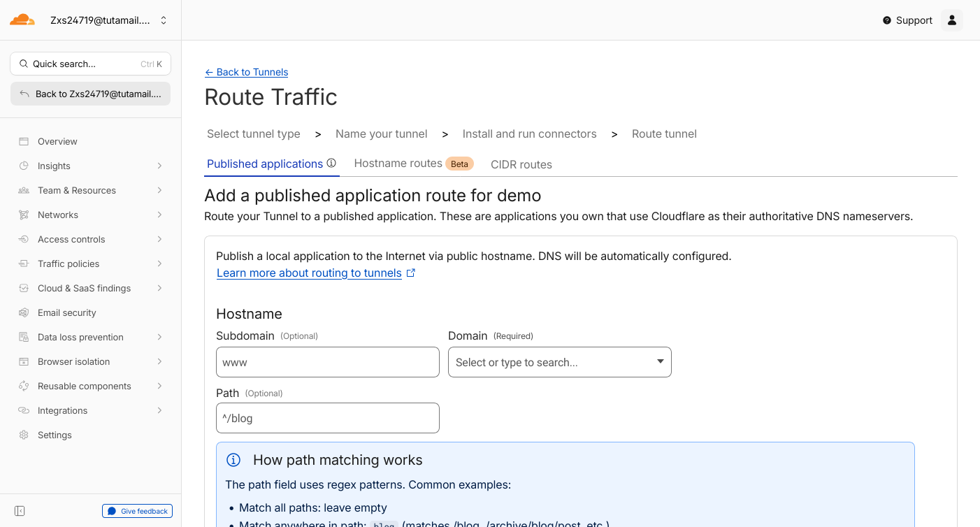Click Back to Zxs24719@tutamail account button
The width and height of the screenshot is (980, 527).
tap(91, 94)
